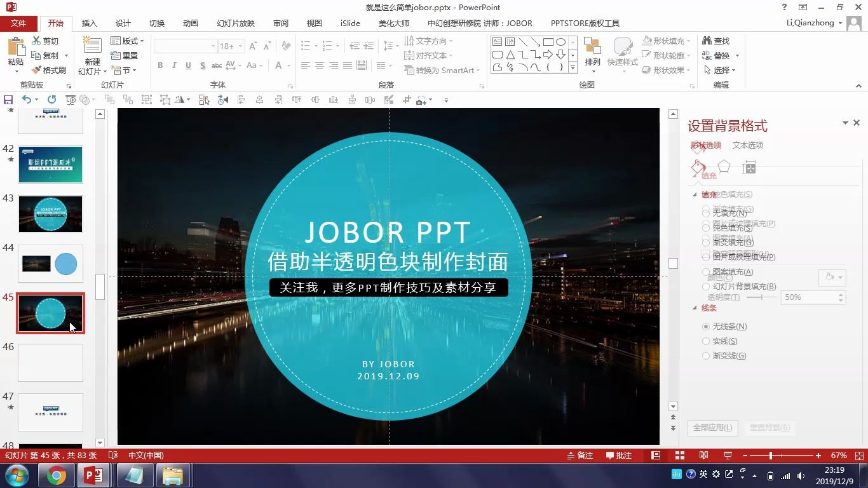Select the text box shape in shapes gallery
The image size is (868, 488).
click(498, 42)
